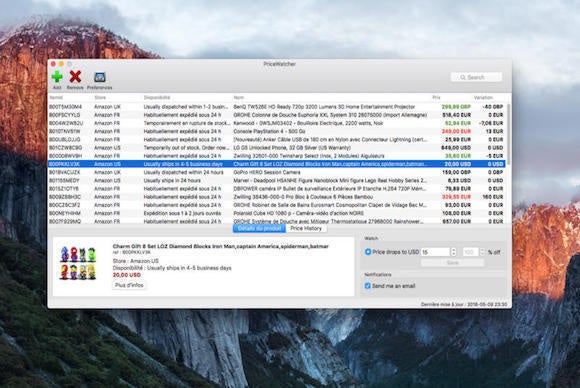Select the BenQ TW526E projector row

point(277,107)
